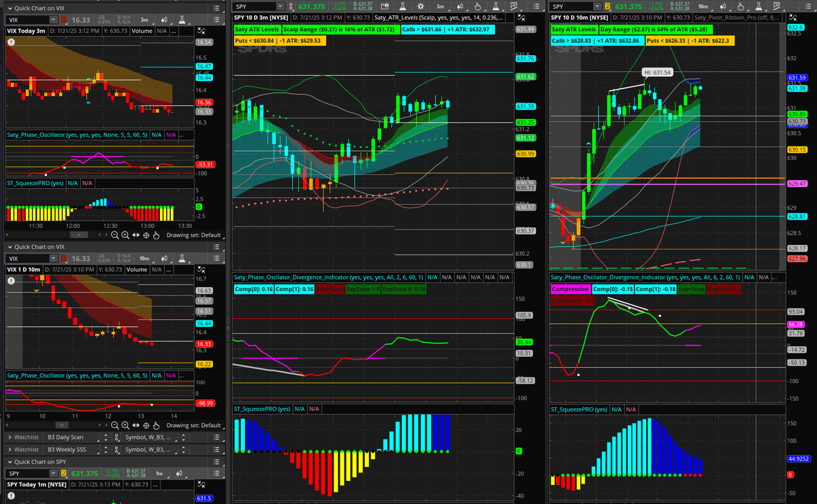The width and height of the screenshot is (817, 504).
Task: Open symbol dropdown arrow in VIX 10m quick chart
Action: [54, 258]
